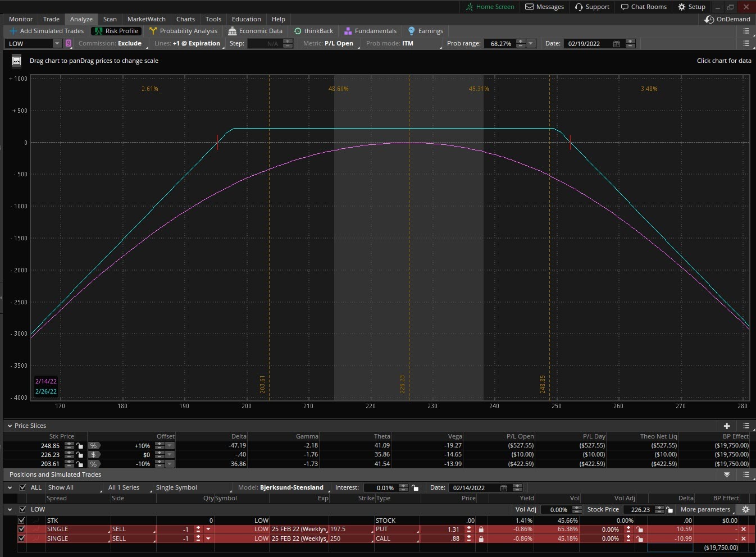Open Messages from top bar

point(544,7)
